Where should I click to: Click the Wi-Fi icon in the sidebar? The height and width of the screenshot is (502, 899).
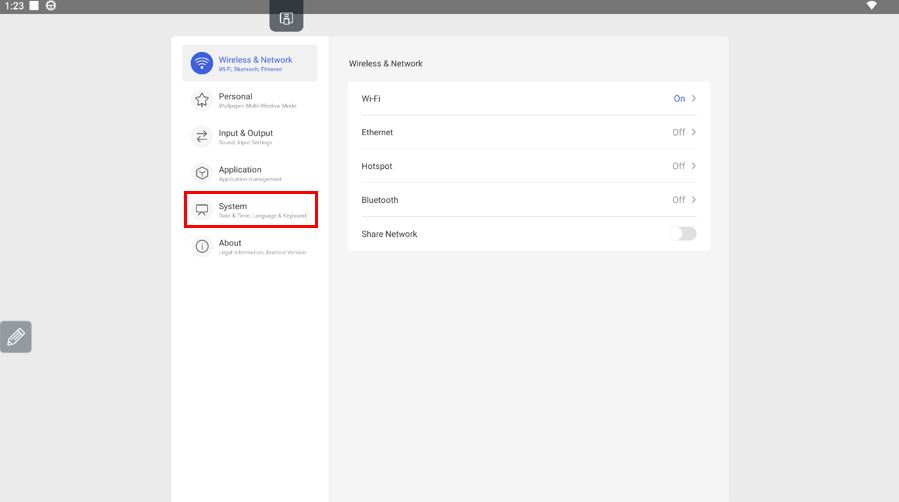pyautogui.click(x=202, y=63)
